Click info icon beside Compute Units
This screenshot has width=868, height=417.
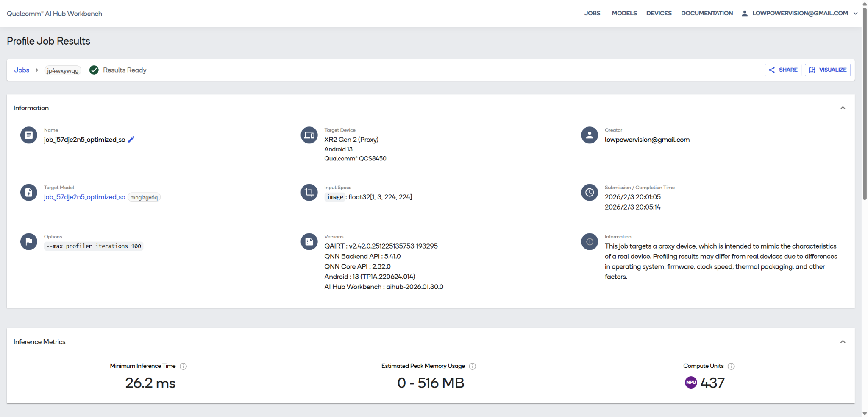pyautogui.click(x=731, y=366)
